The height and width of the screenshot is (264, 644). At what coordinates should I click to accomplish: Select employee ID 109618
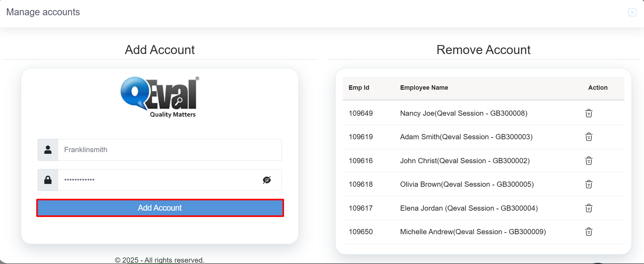pyautogui.click(x=361, y=184)
